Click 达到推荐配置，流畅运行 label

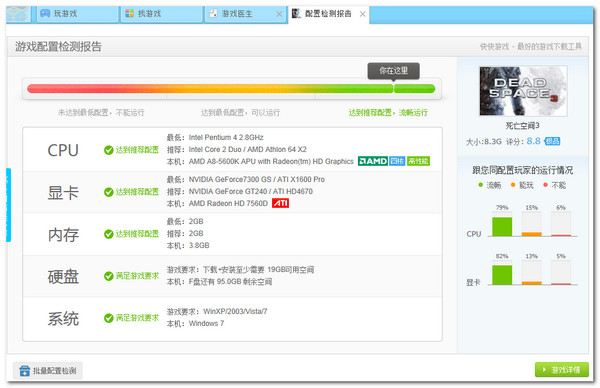pos(388,113)
